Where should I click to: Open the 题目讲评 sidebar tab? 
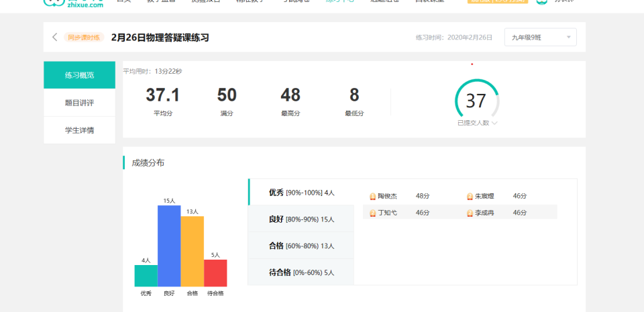point(79,103)
